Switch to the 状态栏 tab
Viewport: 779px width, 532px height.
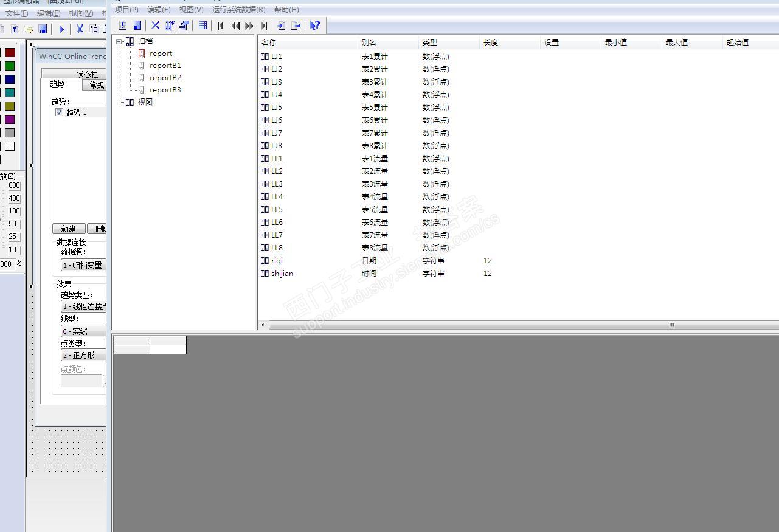[x=74, y=74]
